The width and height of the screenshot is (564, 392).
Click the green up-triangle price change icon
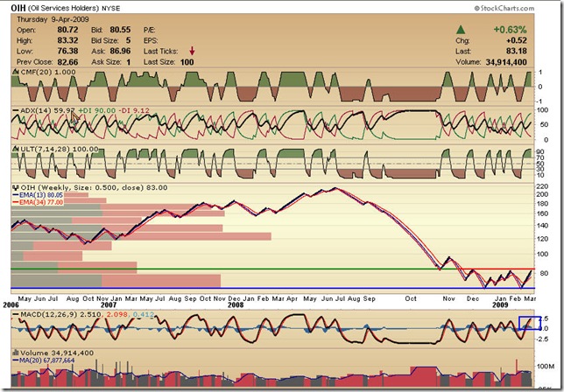coord(461,30)
